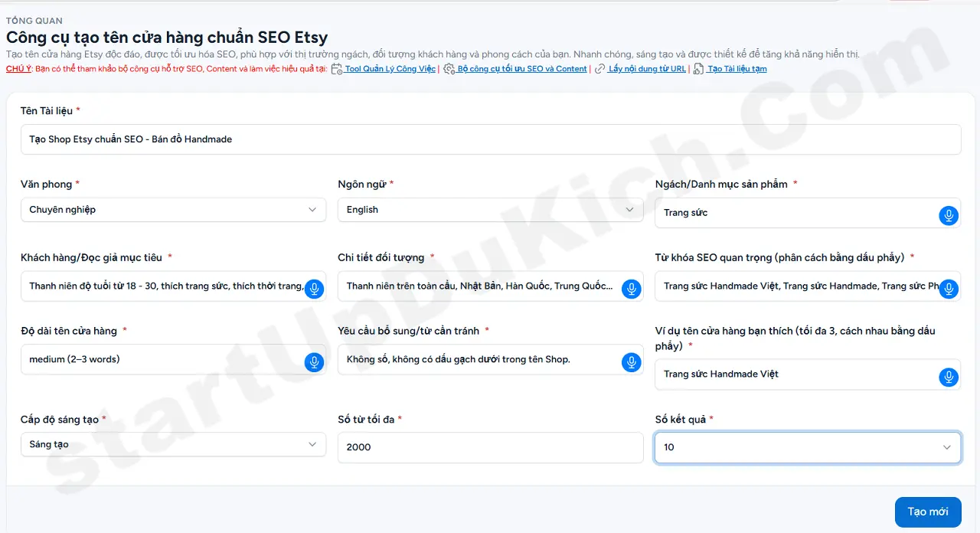Click the chain link icon before Lấy nội dung từ URL
Screen dimensions: 980x533
click(601, 68)
